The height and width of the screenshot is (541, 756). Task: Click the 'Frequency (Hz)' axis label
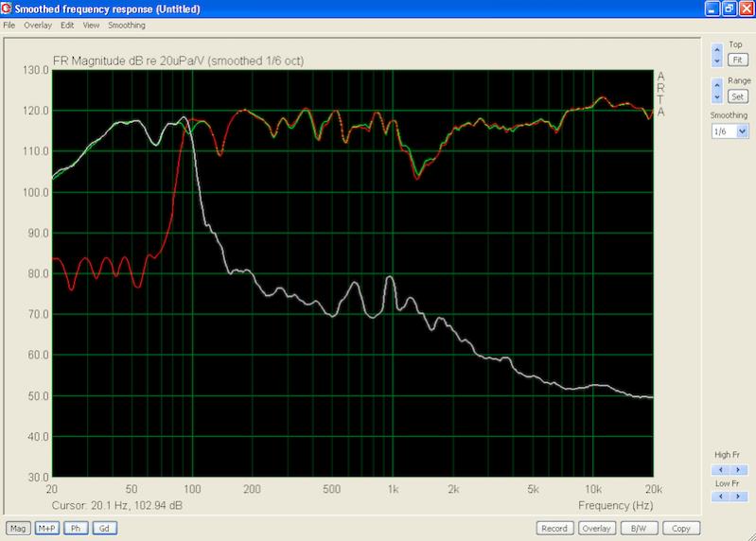click(x=616, y=505)
